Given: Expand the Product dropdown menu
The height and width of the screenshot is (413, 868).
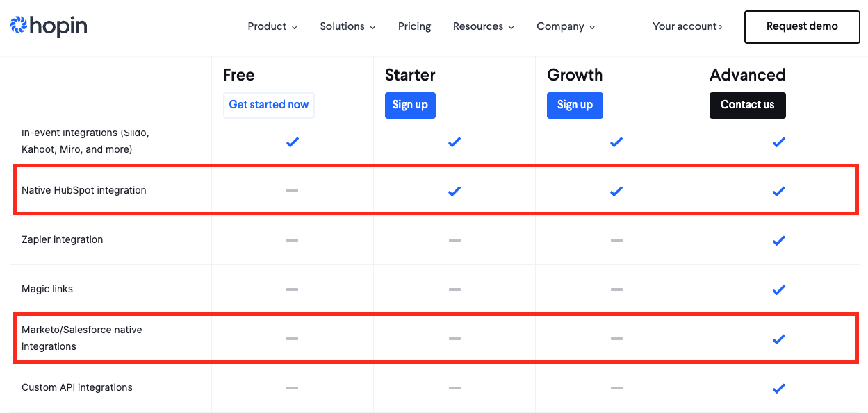Looking at the screenshot, I should [x=272, y=26].
